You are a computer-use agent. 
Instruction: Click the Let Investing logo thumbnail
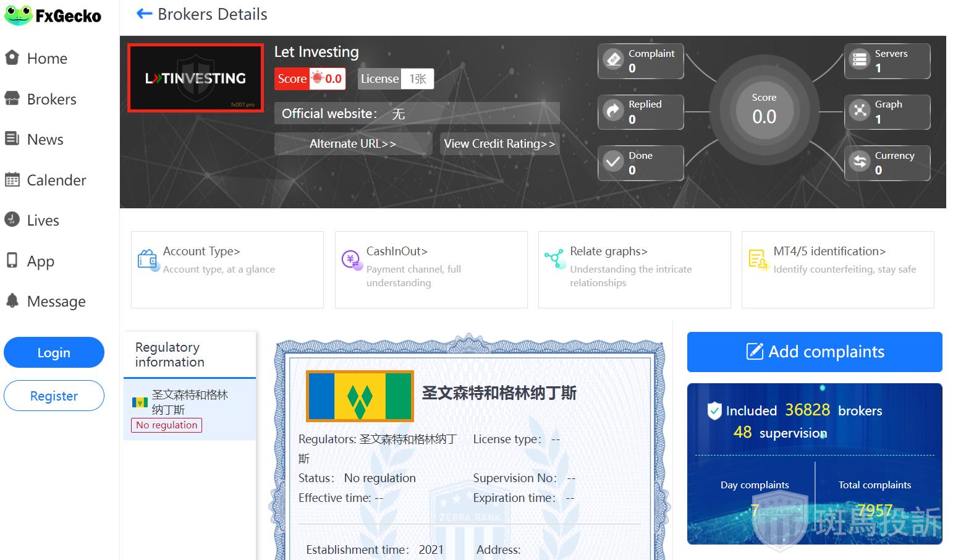coord(195,78)
